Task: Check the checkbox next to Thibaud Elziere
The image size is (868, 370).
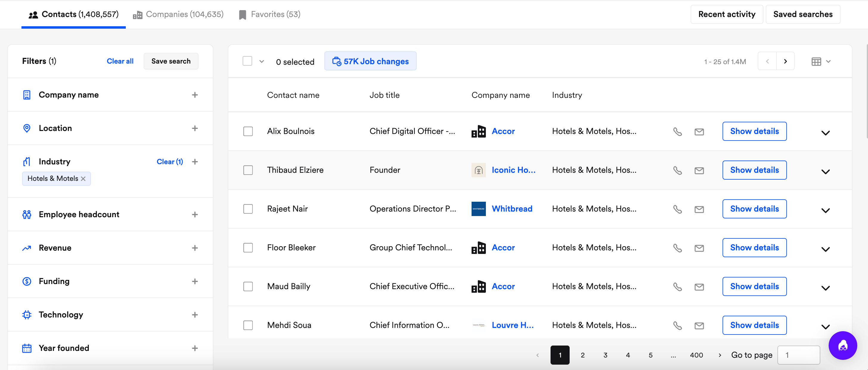Action: coord(248,170)
